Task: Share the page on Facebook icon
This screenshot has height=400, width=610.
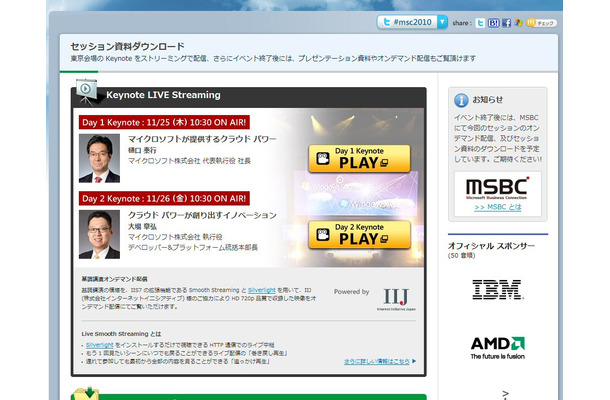Action: [506, 23]
